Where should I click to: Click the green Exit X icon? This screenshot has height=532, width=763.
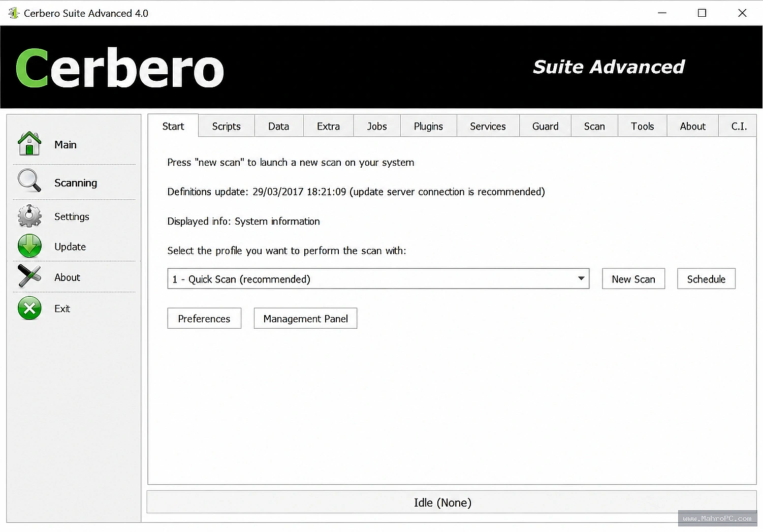[x=29, y=308]
